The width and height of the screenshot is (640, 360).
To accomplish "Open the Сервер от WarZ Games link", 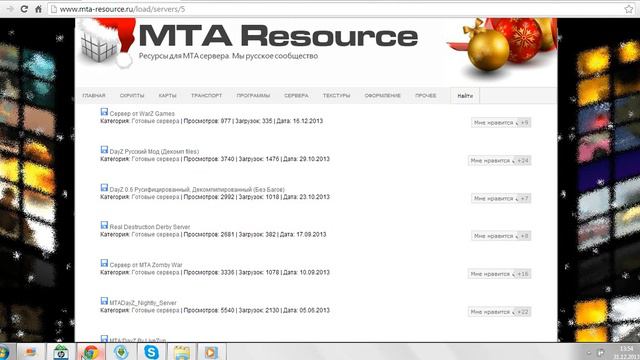I will (142, 113).
